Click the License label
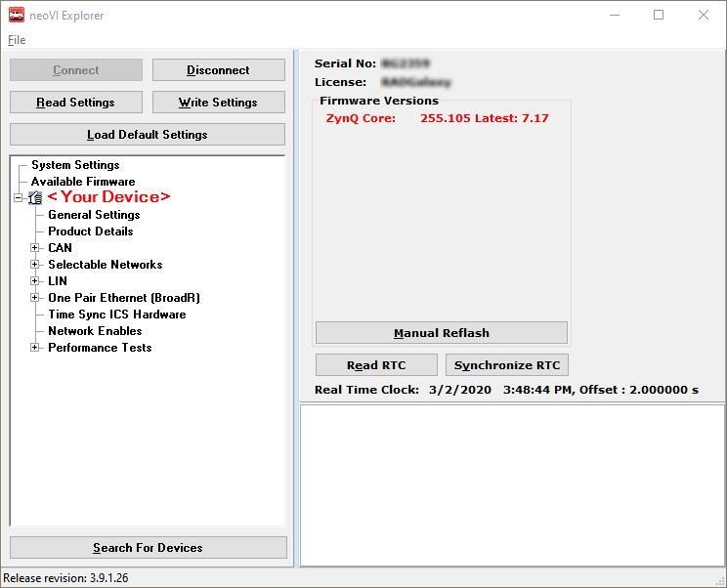 [341, 82]
